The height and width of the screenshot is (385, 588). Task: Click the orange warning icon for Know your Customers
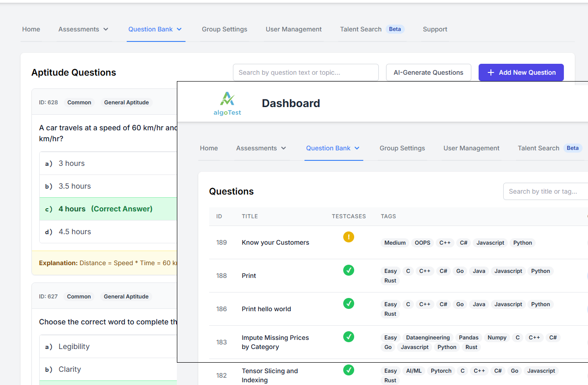point(349,237)
